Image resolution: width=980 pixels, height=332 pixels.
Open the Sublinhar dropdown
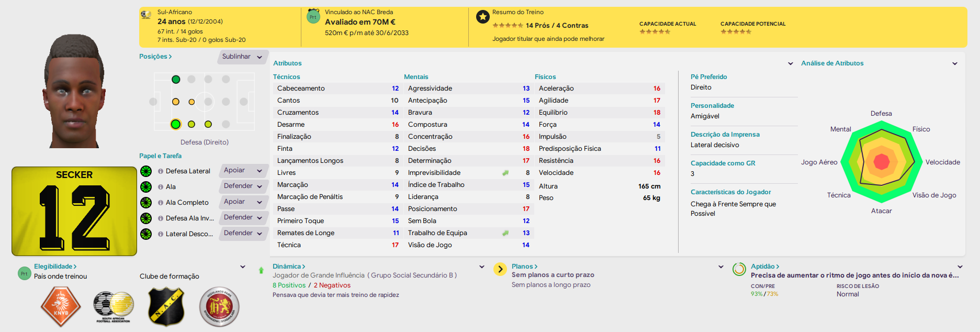click(x=242, y=57)
